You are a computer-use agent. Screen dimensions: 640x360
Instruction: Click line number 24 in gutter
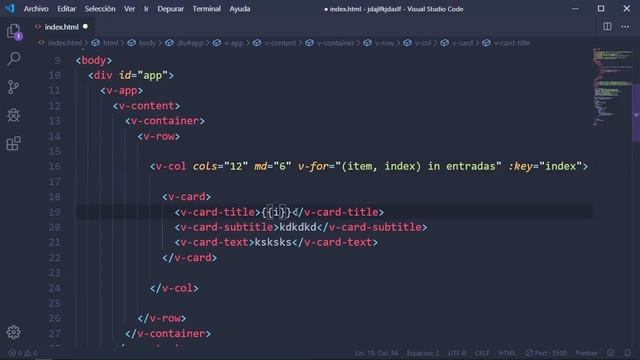55,288
